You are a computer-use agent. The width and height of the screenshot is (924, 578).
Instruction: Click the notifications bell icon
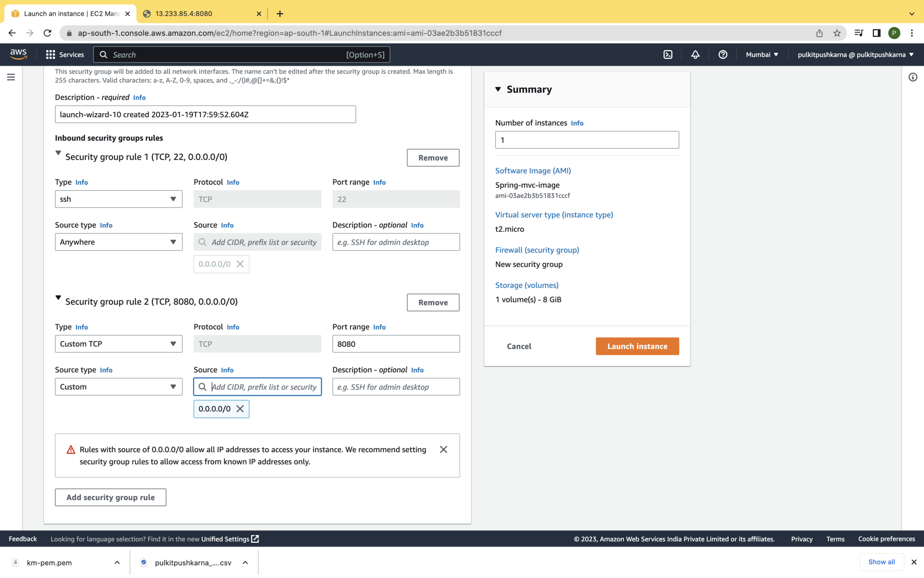point(695,54)
